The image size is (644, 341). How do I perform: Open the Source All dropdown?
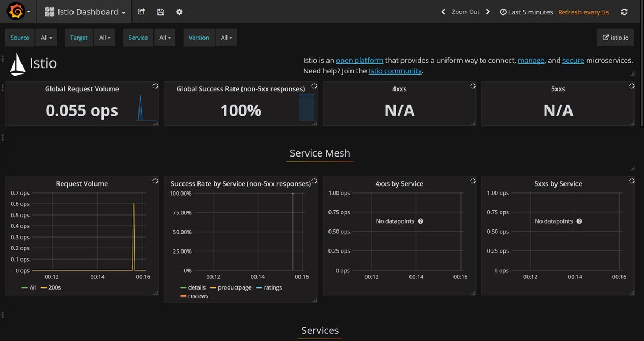click(x=46, y=38)
